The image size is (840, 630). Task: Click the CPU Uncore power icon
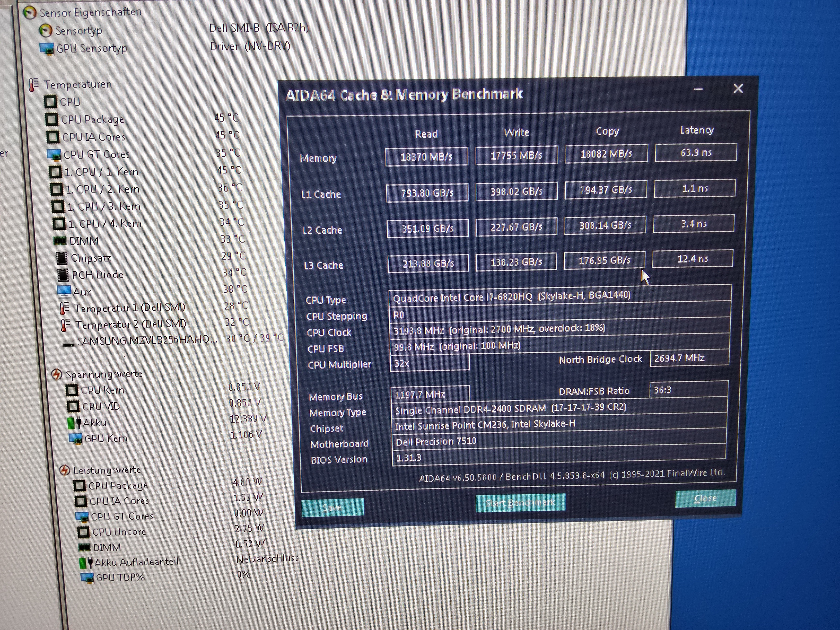point(84,532)
